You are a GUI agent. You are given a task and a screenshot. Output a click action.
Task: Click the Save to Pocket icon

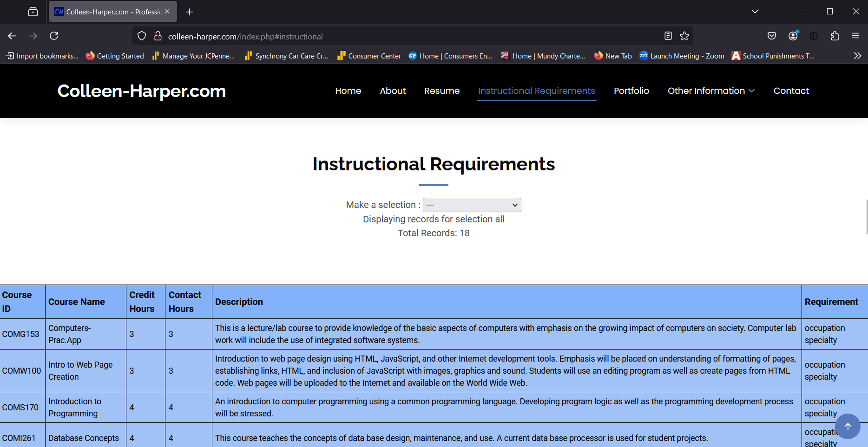point(772,36)
